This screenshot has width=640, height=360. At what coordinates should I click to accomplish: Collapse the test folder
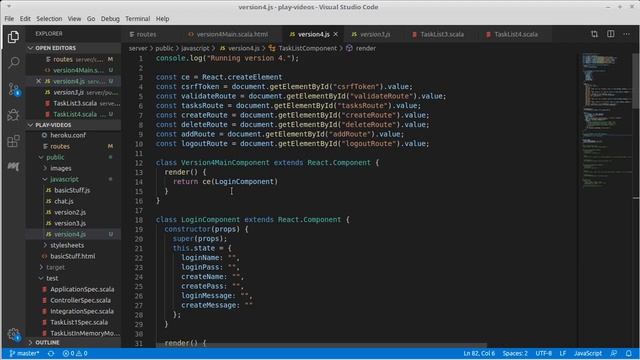pyautogui.click(x=73, y=278)
